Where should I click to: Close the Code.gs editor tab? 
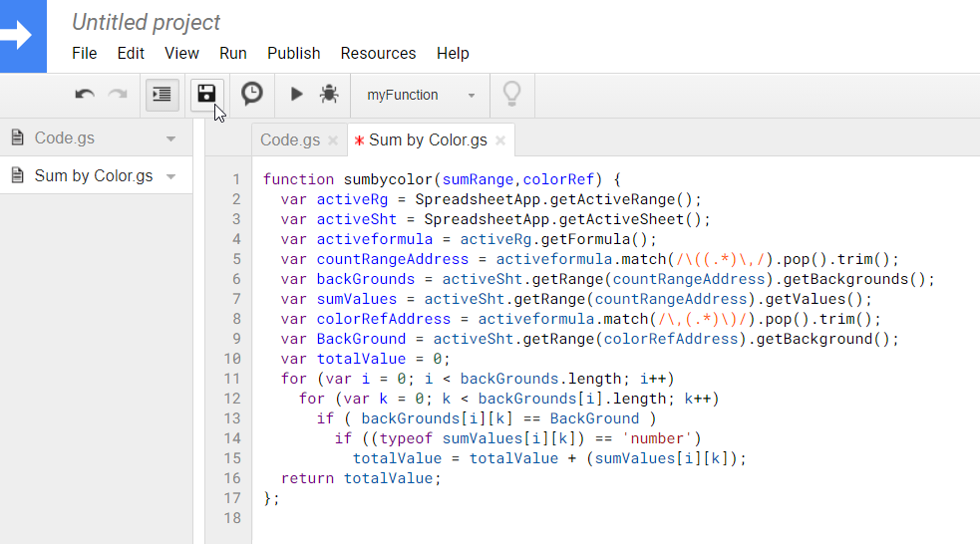[x=333, y=140]
